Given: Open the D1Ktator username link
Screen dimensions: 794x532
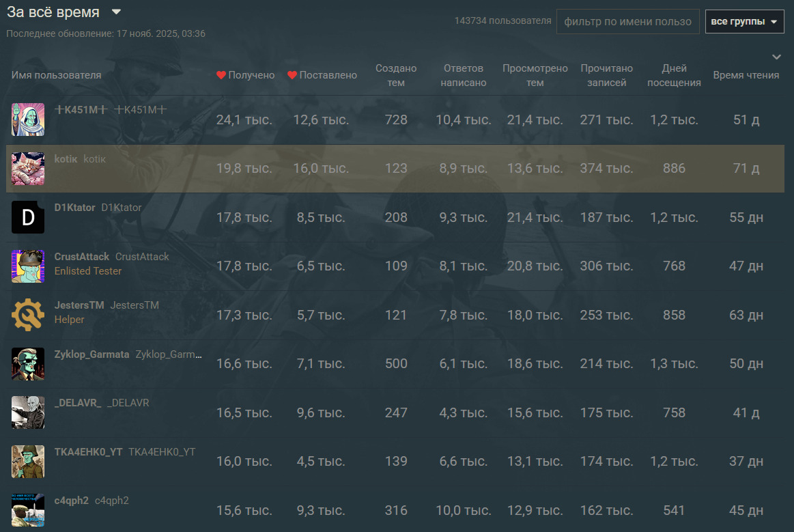Looking at the screenshot, I should coord(74,208).
